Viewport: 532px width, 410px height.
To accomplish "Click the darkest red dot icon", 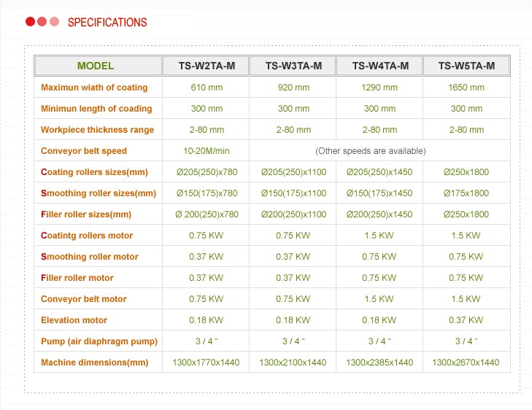I will click(x=30, y=22).
